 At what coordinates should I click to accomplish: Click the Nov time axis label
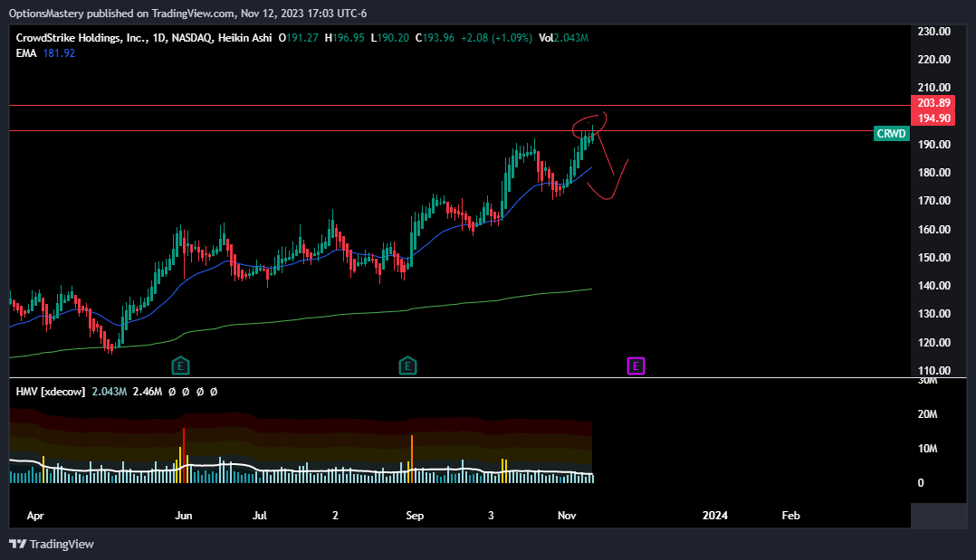pyautogui.click(x=567, y=515)
